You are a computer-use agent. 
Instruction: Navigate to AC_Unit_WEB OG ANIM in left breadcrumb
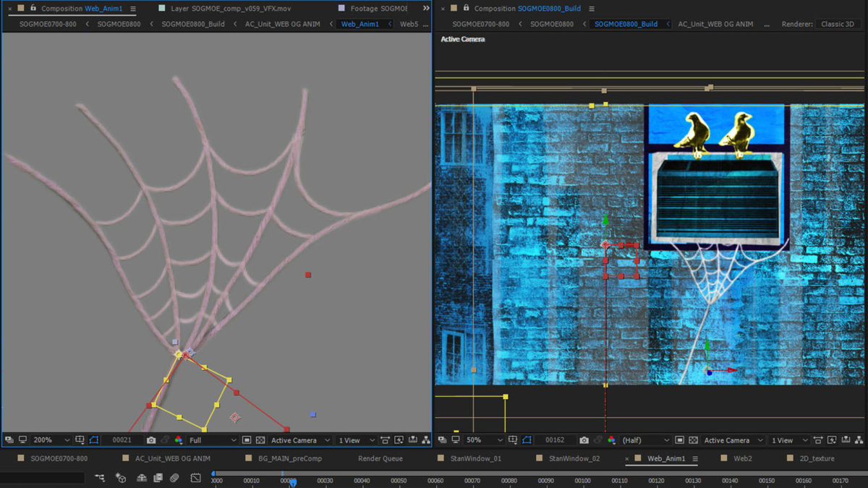point(282,24)
